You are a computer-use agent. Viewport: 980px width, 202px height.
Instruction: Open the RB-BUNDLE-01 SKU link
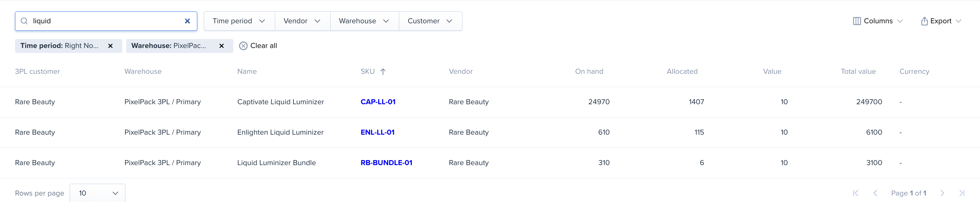[386, 163]
